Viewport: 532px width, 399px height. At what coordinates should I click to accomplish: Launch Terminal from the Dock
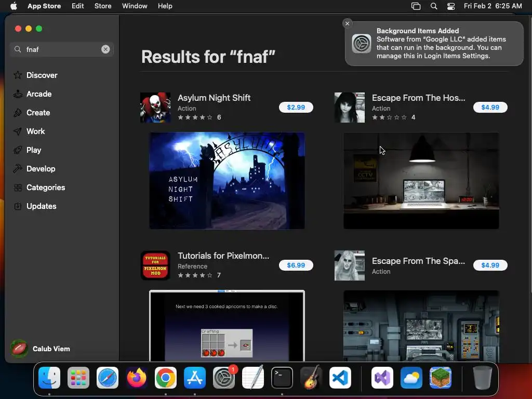pos(282,378)
